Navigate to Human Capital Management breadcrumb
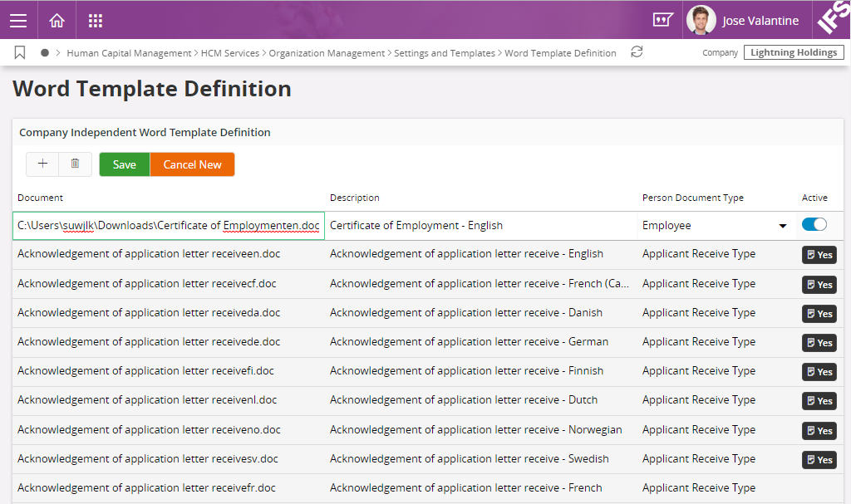 click(129, 53)
